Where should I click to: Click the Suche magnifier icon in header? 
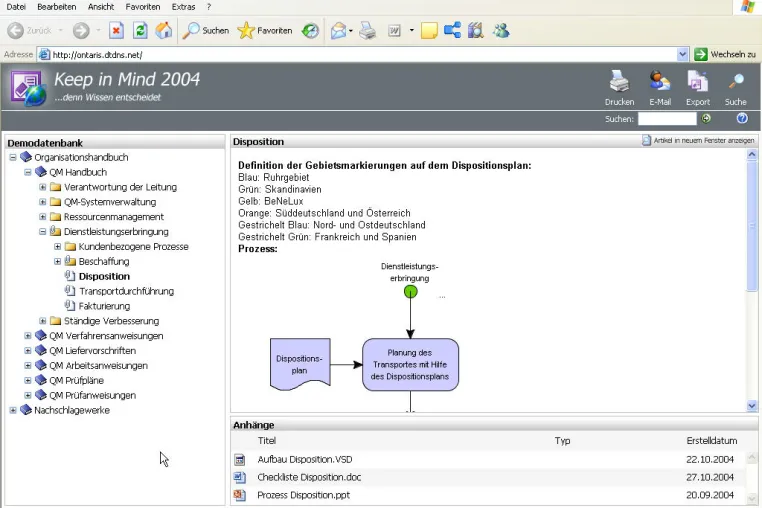tap(736, 81)
